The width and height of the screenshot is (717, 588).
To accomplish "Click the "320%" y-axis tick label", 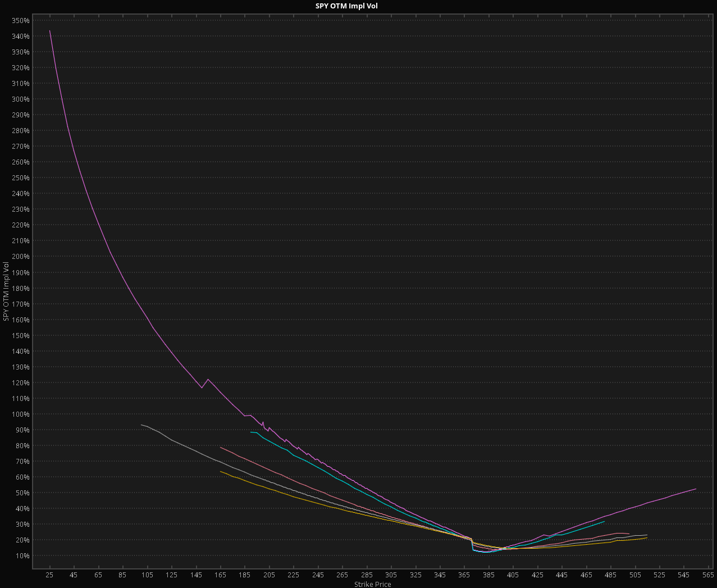I will [20, 68].
